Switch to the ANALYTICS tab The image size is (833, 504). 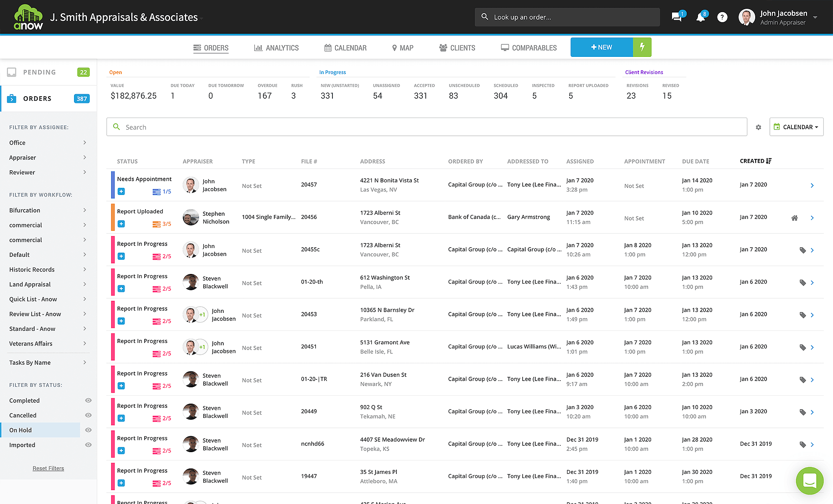276,48
